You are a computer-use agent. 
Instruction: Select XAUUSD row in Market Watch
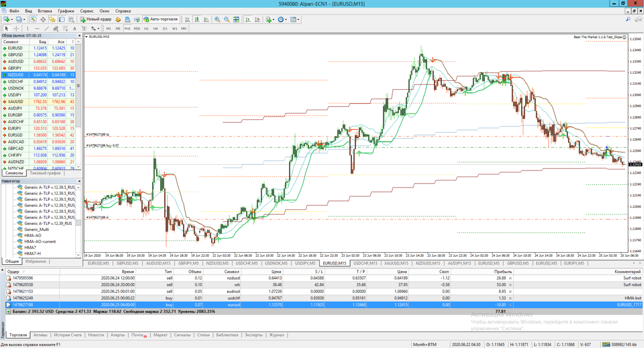pos(38,102)
